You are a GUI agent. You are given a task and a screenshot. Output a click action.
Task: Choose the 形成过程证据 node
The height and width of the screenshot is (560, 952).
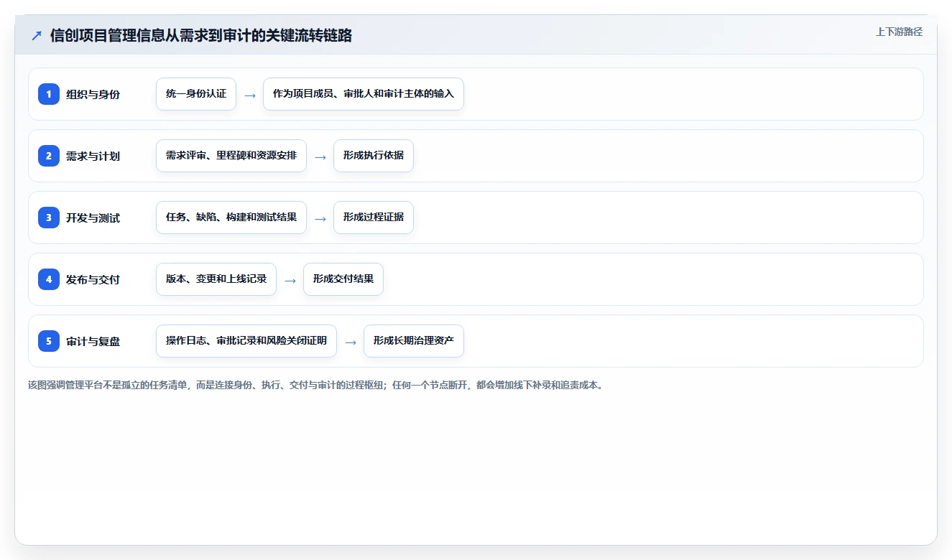[x=374, y=218]
